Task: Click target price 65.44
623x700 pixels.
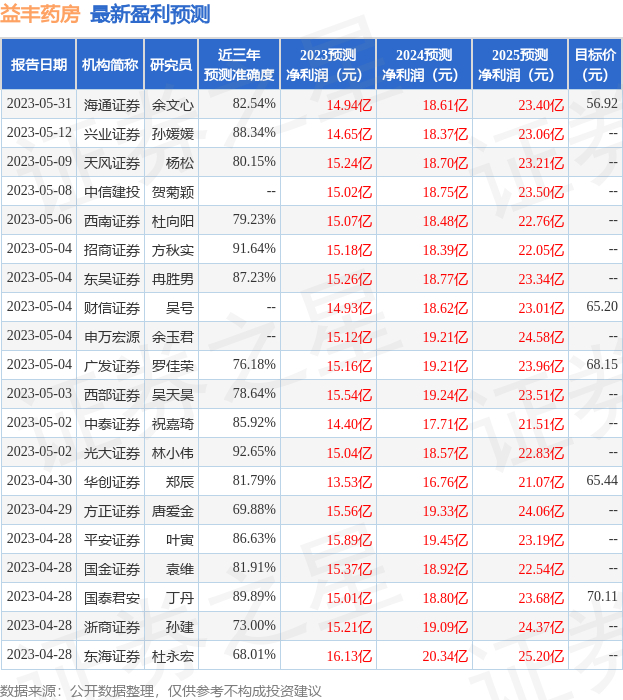Action: [602, 481]
